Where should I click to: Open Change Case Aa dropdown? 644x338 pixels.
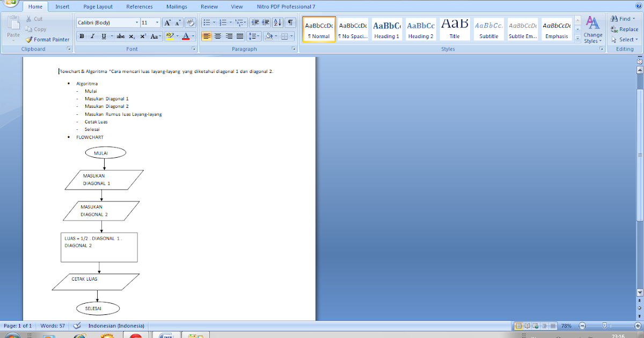pos(156,36)
